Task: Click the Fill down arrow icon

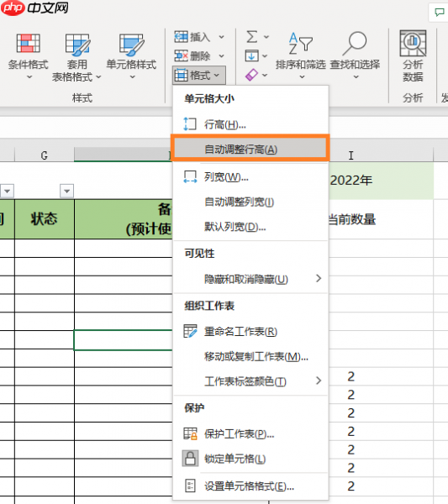Action: pyautogui.click(x=252, y=55)
